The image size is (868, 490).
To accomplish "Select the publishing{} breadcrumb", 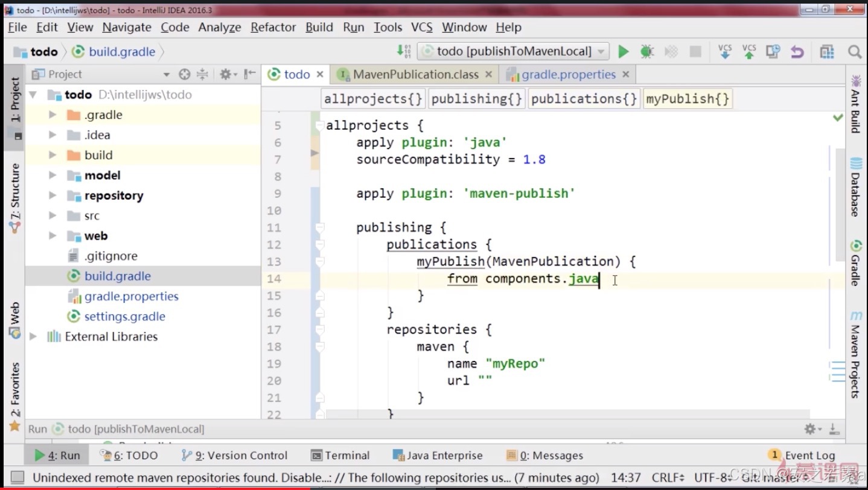I will pyautogui.click(x=477, y=99).
